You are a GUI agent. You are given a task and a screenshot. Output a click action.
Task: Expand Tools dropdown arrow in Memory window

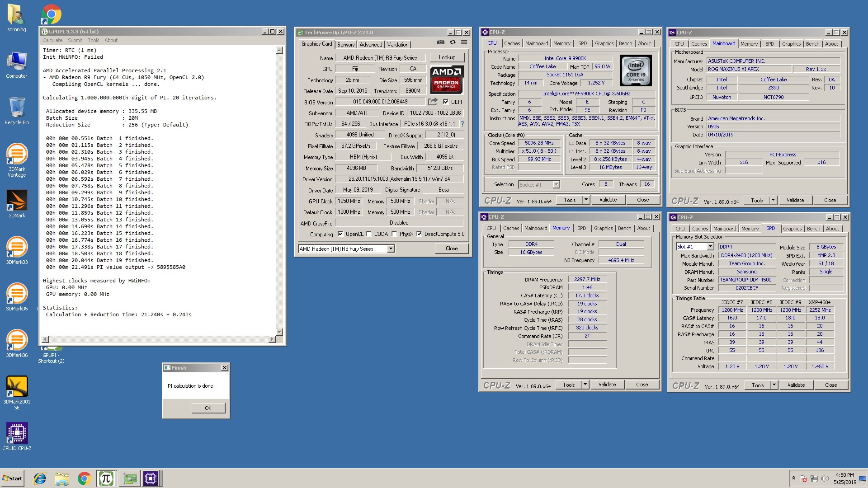tap(585, 385)
